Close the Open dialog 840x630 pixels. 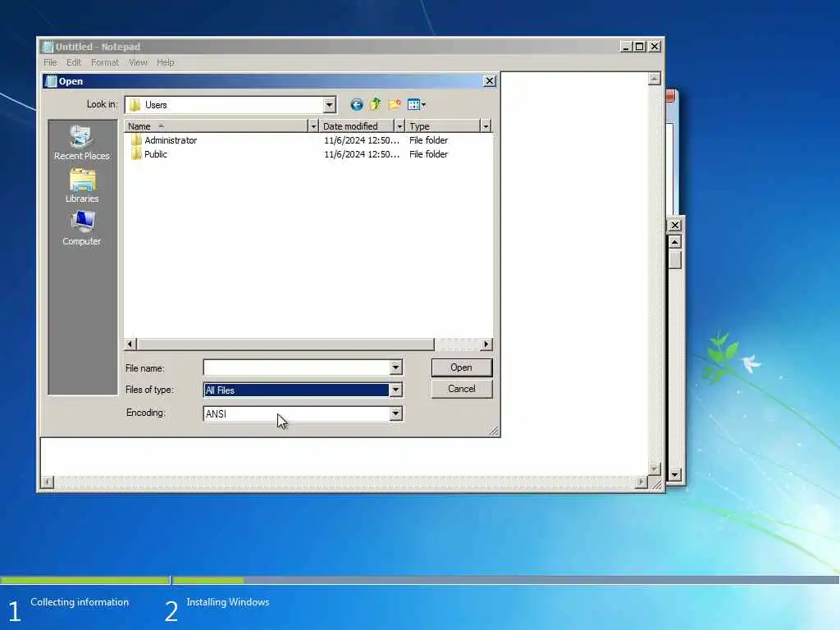[x=490, y=81]
